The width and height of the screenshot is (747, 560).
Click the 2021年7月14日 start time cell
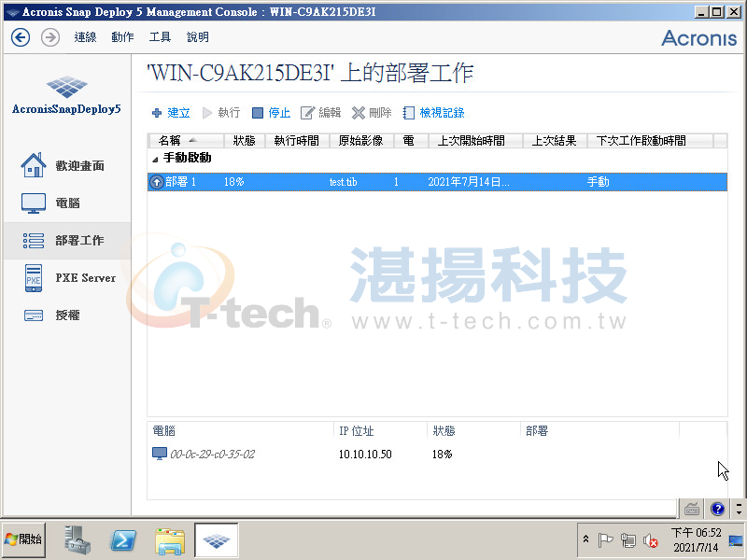[469, 182]
